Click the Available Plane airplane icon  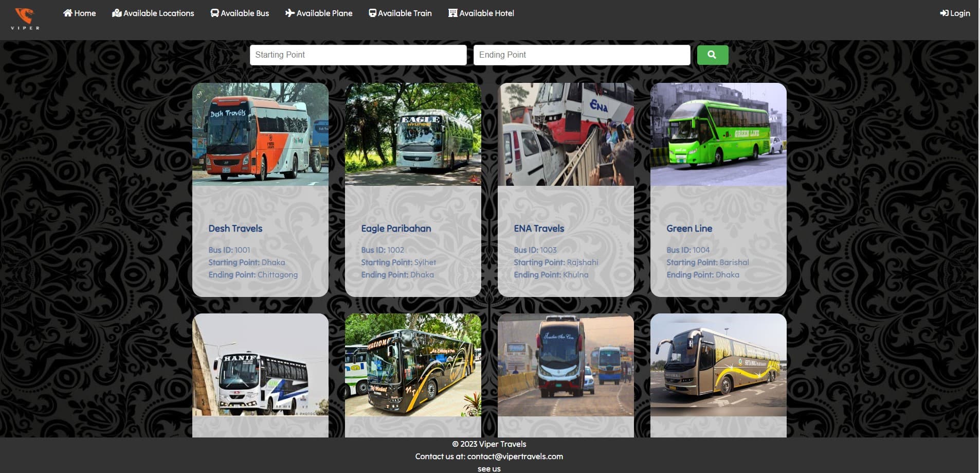point(290,13)
